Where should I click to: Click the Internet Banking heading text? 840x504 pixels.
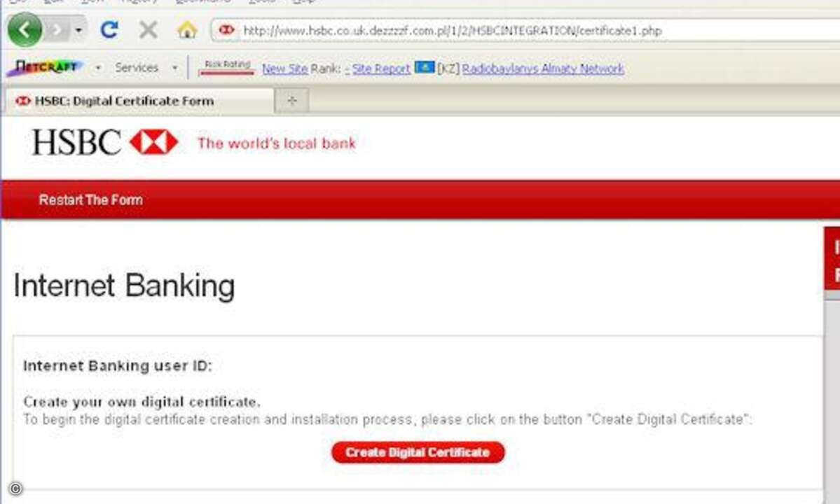tap(124, 286)
